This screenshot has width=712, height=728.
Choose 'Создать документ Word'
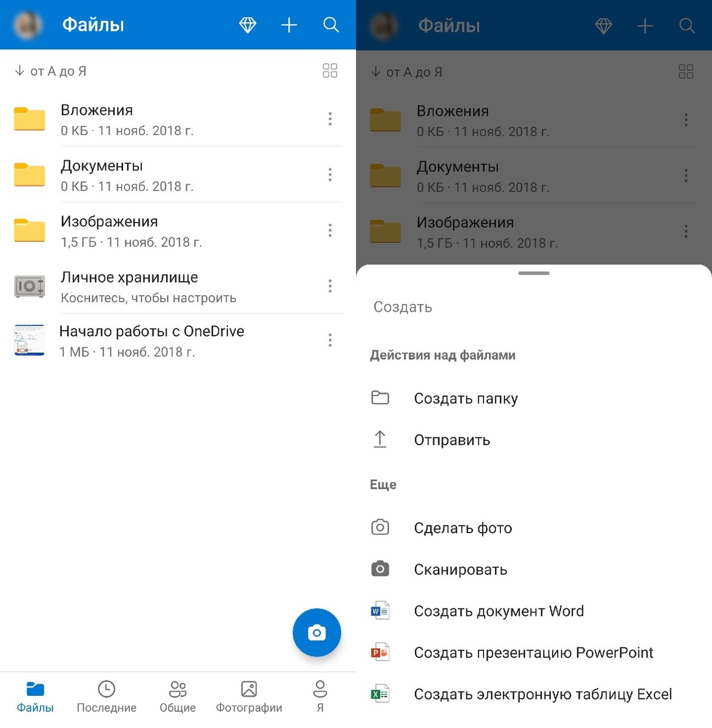534,611
